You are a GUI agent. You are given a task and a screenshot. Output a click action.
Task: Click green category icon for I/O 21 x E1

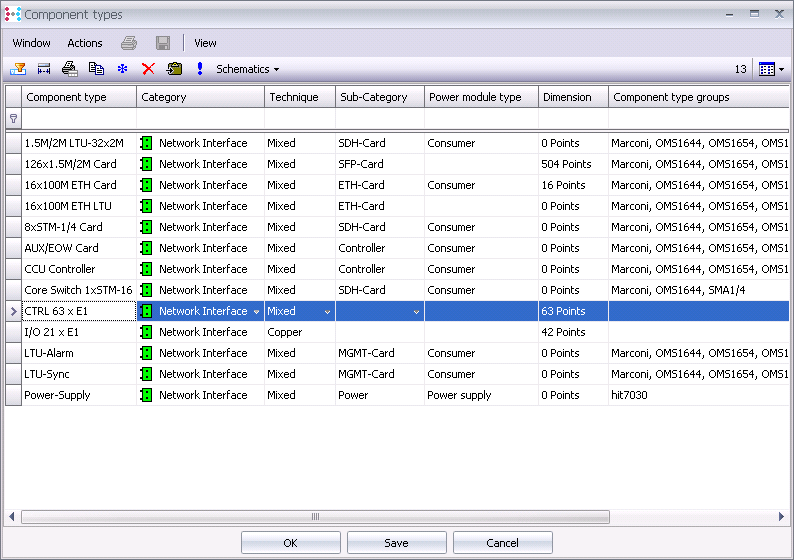coord(146,332)
